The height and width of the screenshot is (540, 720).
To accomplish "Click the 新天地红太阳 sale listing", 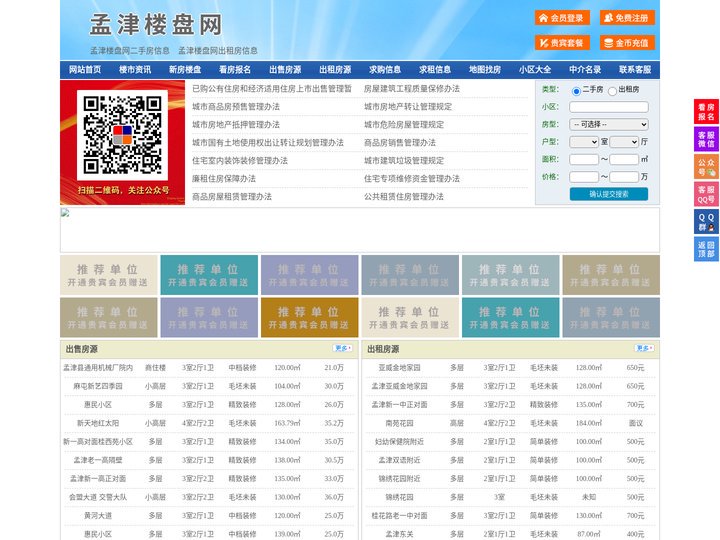I will pos(98,423).
